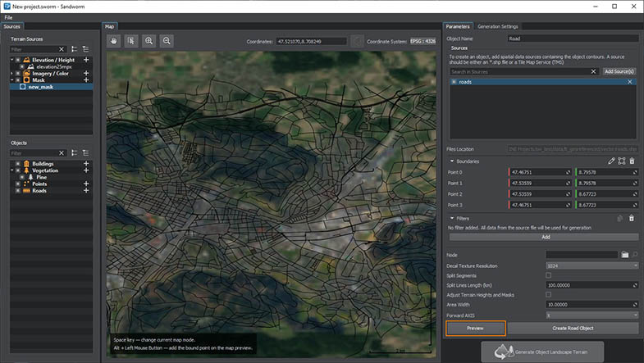
Task: Click the pencil edit boundaries icon
Action: pos(612,161)
